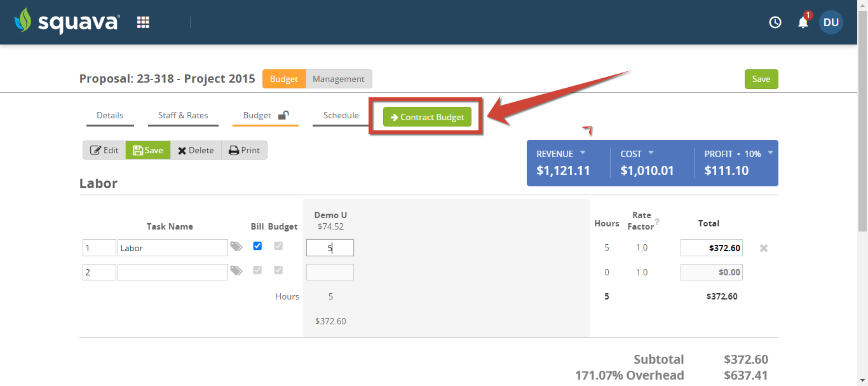Click the clock icon in the top bar
The height and width of the screenshot is (386, 868).
point(775,22)
